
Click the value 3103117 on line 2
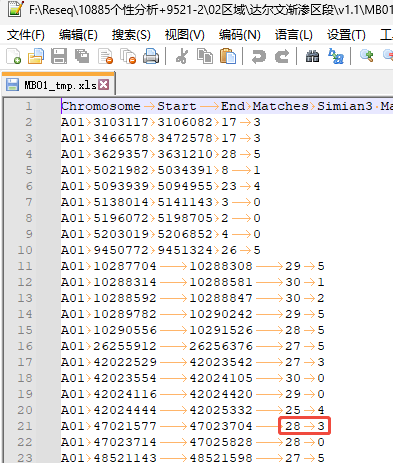[121, 122]
